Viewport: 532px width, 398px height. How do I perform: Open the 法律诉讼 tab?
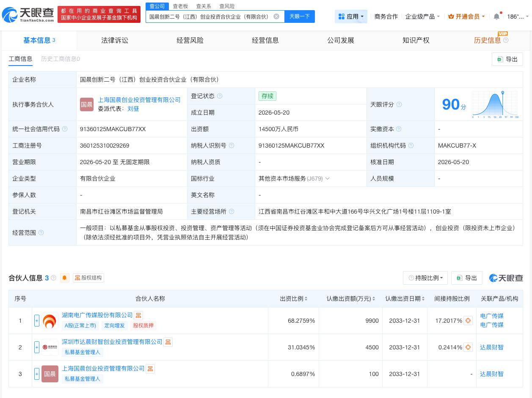[x=115, y=40]
